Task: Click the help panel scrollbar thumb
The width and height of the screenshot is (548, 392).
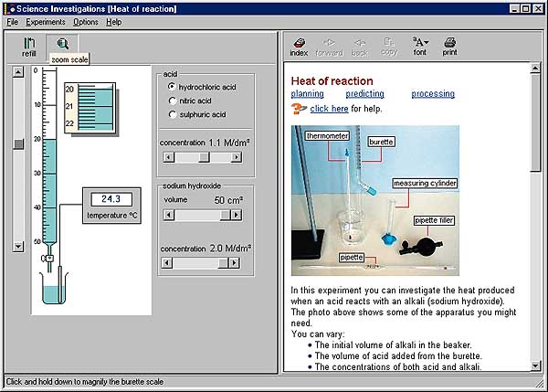Action: [x=535, y=122]
